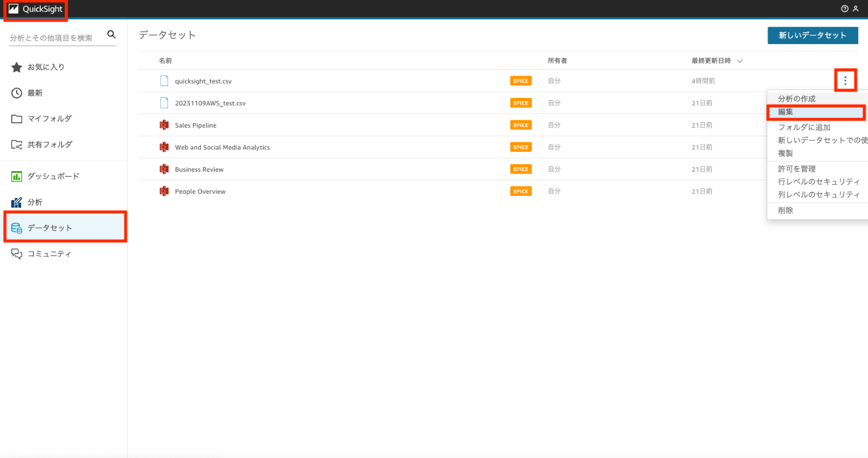Select 行レベルのセキュリティ menu entry
The width and height of the screenshot is (868, 458).
[x=819, y=182]
